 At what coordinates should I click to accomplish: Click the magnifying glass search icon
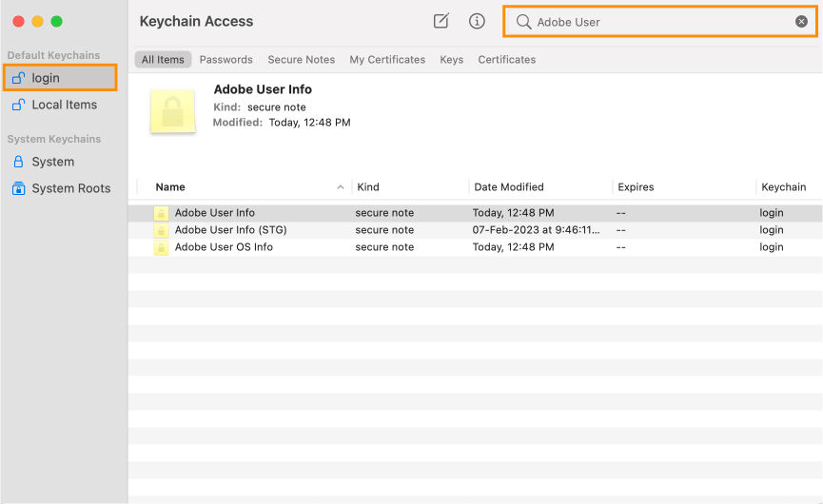(523, 22)
